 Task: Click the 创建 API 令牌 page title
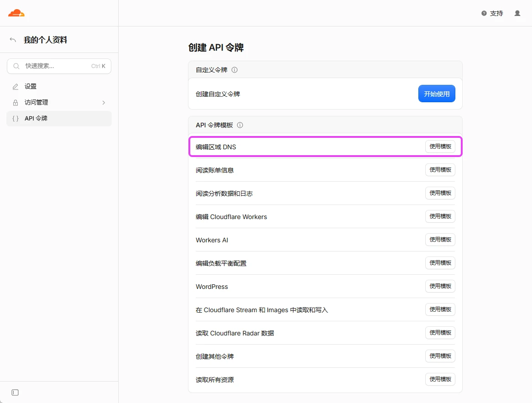pyautogui.click(x=216, y=47)
